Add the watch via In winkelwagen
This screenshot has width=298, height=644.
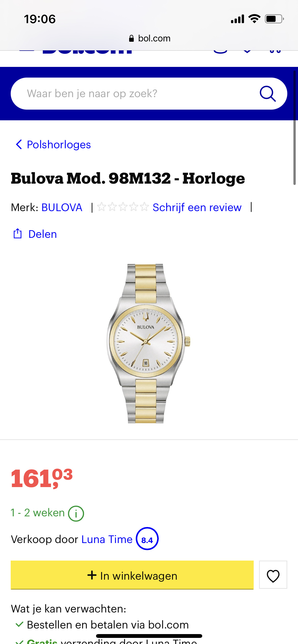pyautogui.click(x=132, y=575)
